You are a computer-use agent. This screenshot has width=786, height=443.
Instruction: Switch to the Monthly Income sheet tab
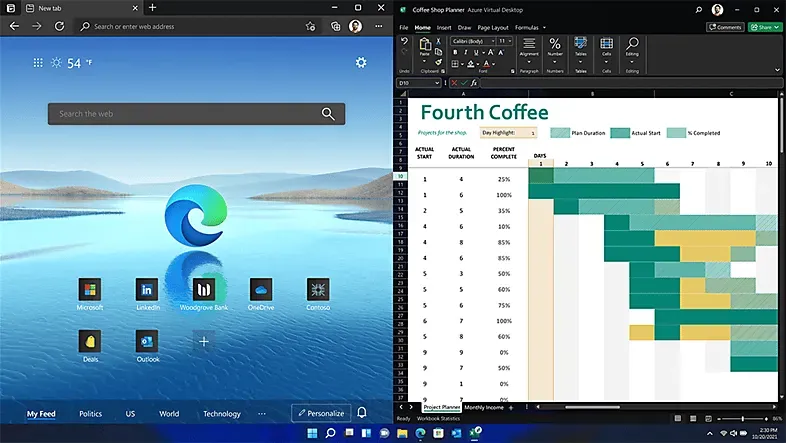coord(484,407)
